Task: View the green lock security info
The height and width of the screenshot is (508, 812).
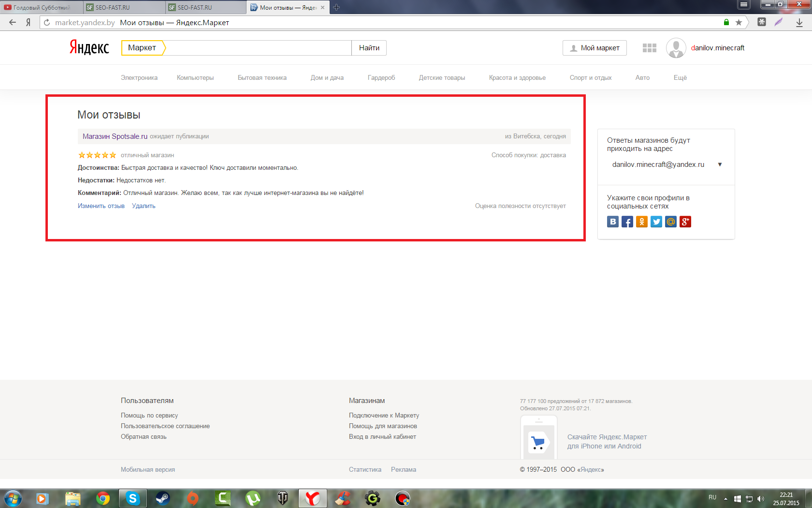Action: point(726,22)
